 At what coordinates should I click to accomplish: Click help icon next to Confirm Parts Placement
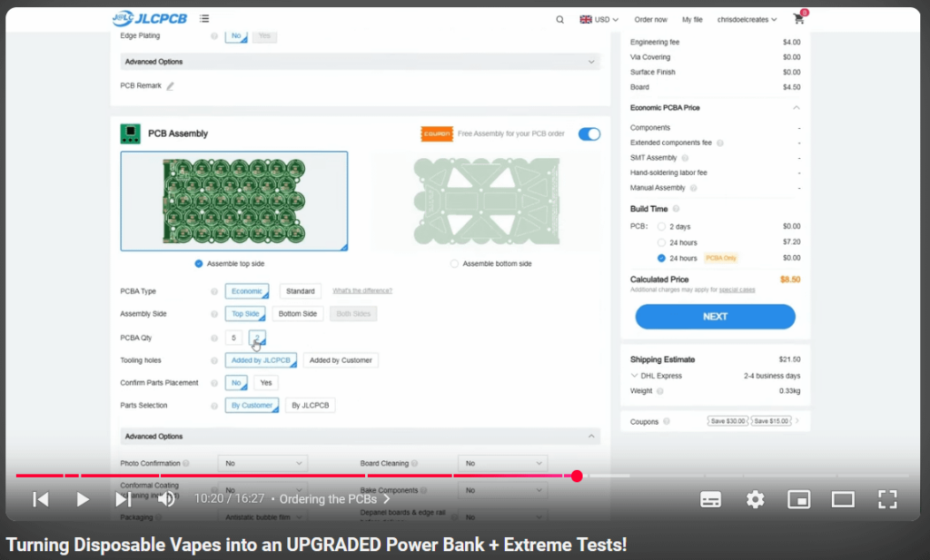click(214, 383)
